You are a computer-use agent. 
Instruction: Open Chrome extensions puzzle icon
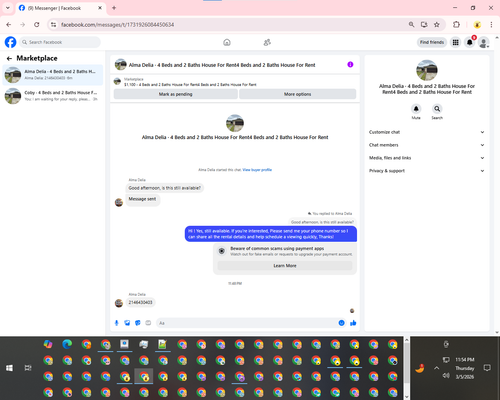point(456,25)
